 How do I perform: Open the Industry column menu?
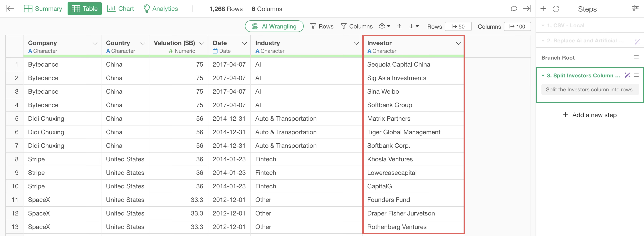click(356, 43)
